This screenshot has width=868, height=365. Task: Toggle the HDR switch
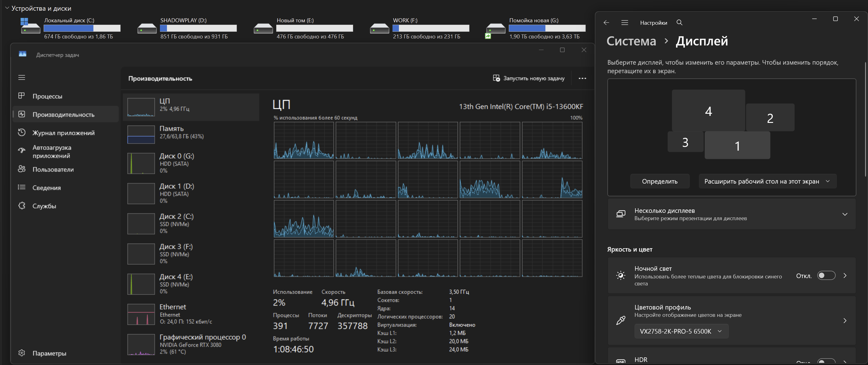pos(826,361)
